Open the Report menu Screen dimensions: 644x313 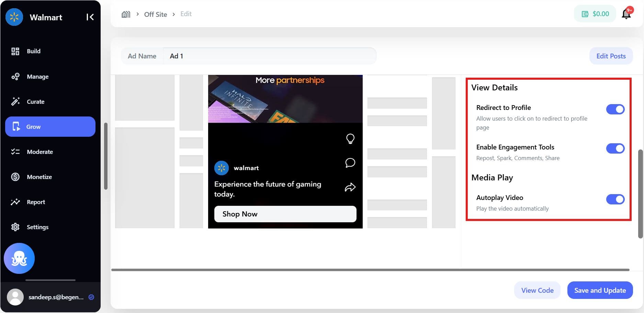(x=50, y=202)
